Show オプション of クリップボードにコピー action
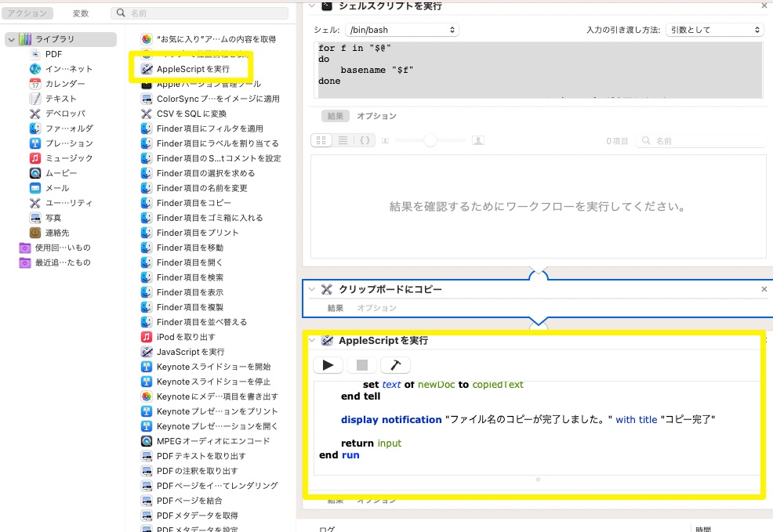Image resolution: width=773 pixels, height=532 pixels. tap(376, 309)
